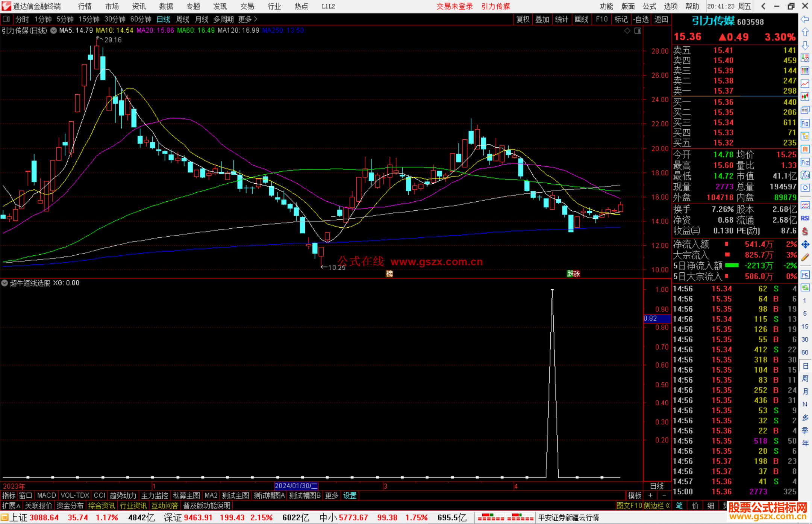Image resolution: width=812 pixels, height=524 pixels.
Task: Click the formula f(x) sidebar icon
Action: click(x=805, y=175)
